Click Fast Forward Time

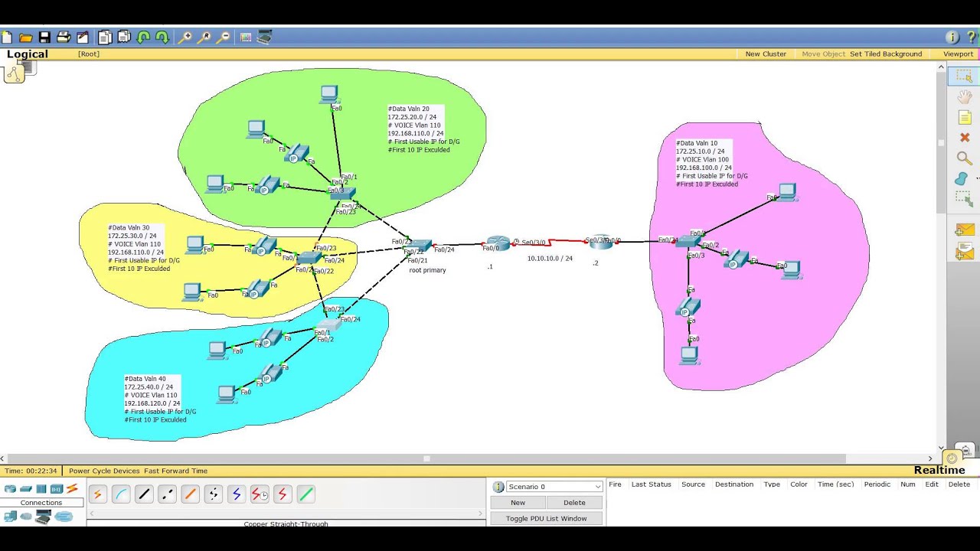point(176,471)
